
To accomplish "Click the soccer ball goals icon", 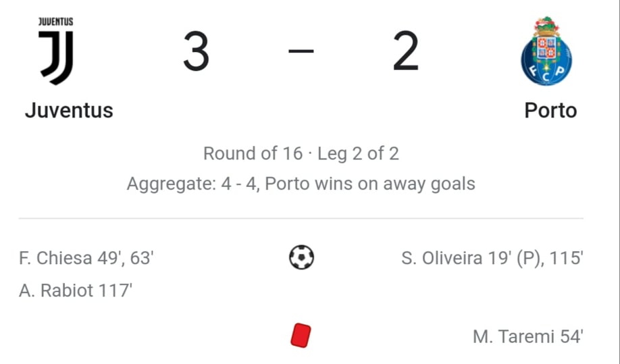I will pyautogui.click(x=301, y=257).
